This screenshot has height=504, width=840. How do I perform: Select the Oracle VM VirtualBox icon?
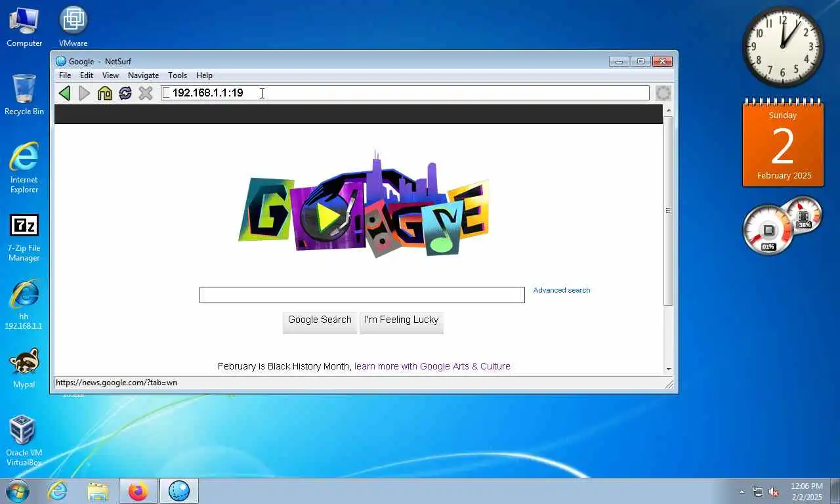[24, 440]
